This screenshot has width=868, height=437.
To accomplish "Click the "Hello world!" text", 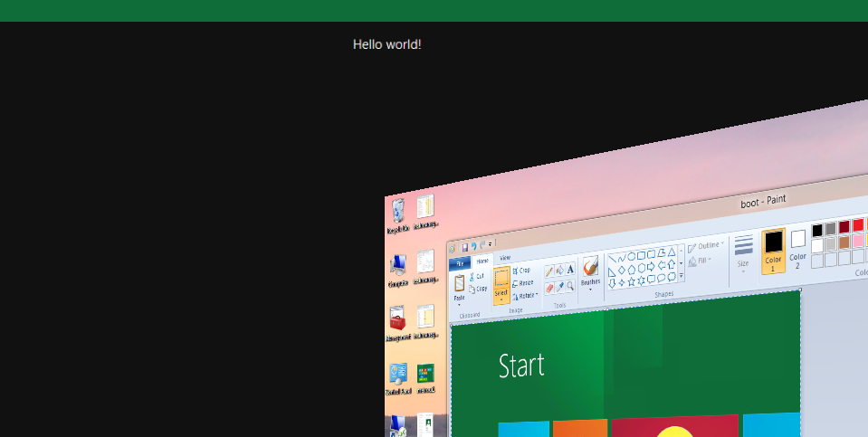I will pyautogui.click(x=387, y=44).
